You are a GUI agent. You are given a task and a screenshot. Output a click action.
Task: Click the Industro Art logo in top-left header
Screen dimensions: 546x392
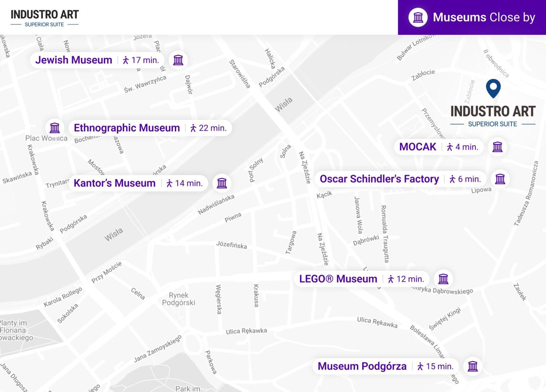coord(44,18)
